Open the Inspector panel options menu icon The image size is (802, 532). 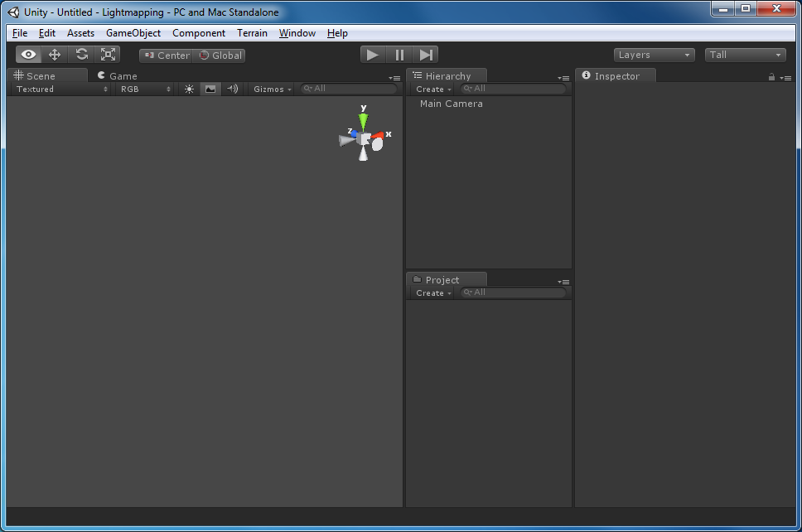[x=785, y=78]
